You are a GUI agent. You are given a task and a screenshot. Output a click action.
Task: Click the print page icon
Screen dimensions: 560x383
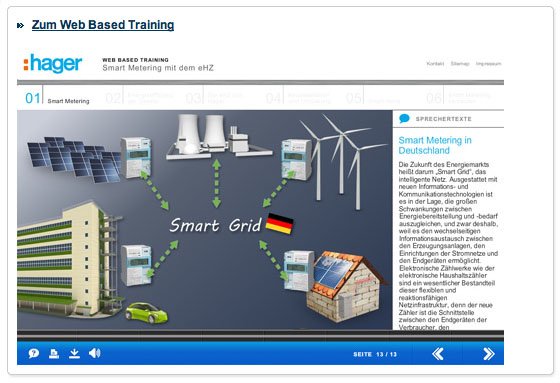(x=54, y=353)
